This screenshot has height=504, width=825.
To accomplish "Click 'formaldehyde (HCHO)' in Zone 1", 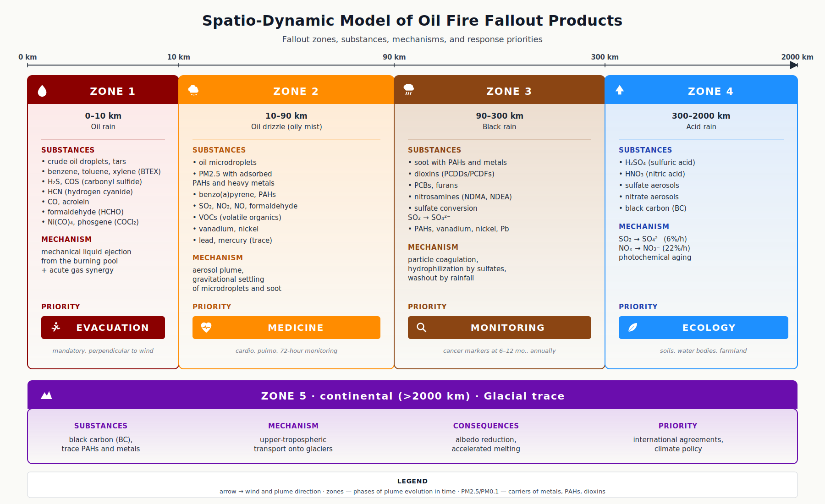I will [86, 212].
